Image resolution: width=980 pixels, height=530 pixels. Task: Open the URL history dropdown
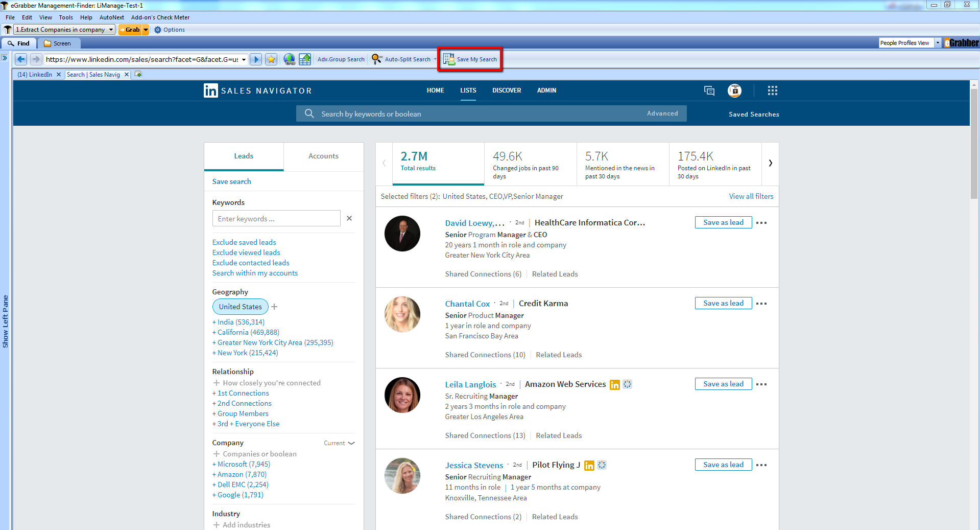tap(244, 59)
